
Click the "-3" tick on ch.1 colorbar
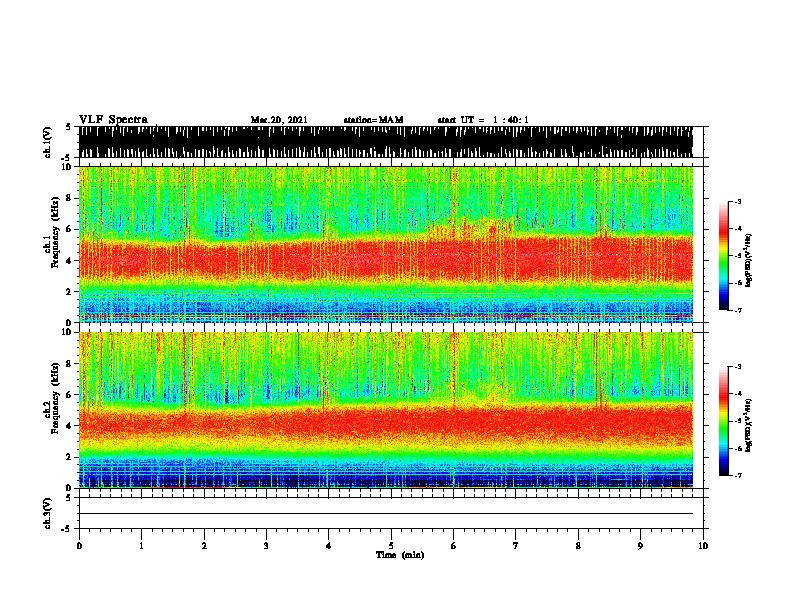[x=738, y=201]
